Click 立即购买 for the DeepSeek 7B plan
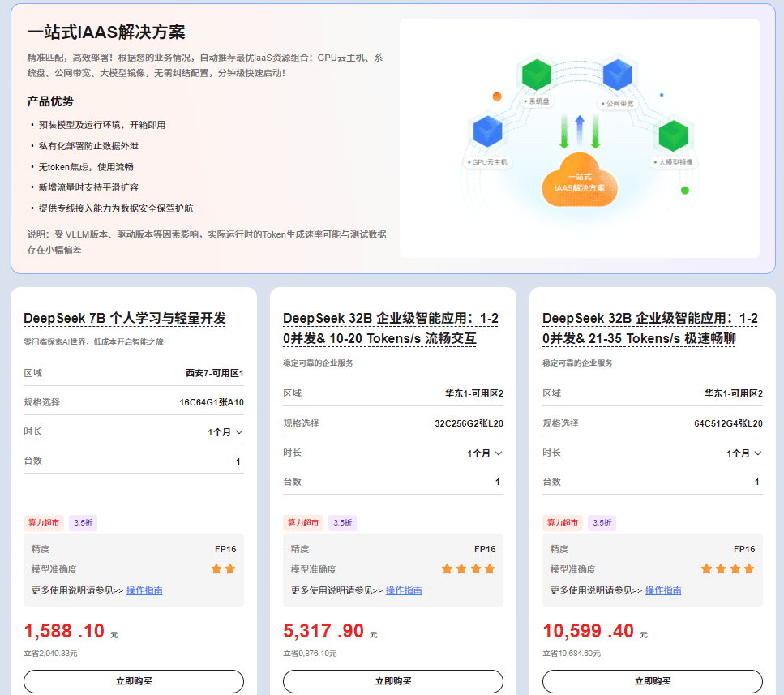This screenshot has width=784, height=695. pos(134,681)
